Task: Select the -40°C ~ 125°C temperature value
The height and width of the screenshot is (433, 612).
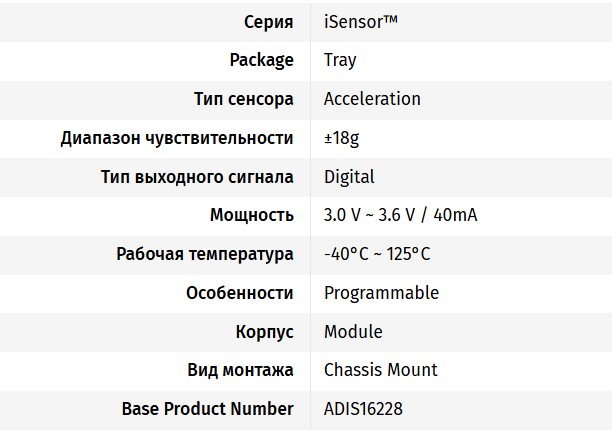Action: 377,254
